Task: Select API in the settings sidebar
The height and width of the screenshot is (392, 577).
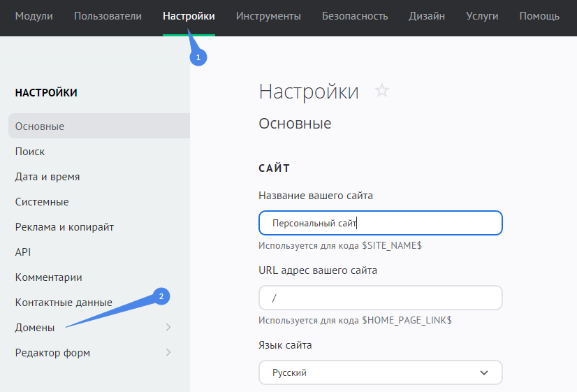Action: 23,252
